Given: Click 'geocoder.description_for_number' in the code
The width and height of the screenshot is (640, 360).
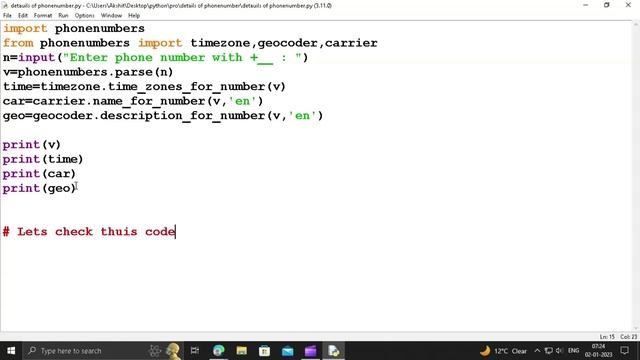Looking at the screenshot, I should click(x=149, y=116).
